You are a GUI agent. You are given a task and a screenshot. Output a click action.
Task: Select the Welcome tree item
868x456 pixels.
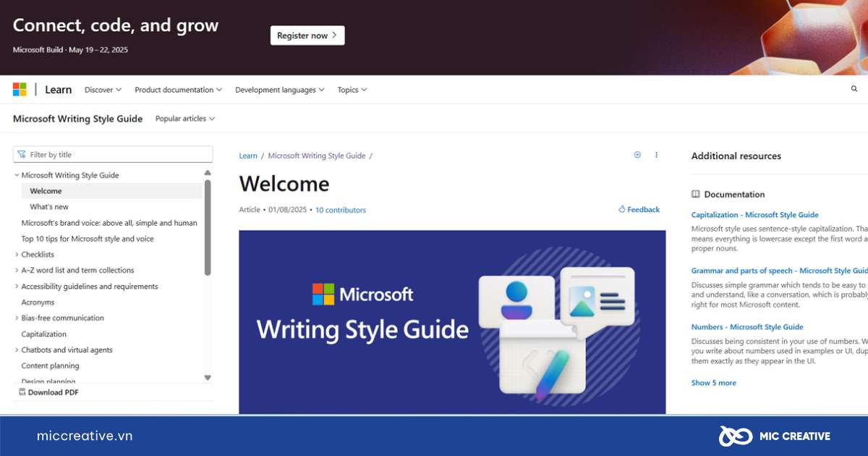coord(112,191)
